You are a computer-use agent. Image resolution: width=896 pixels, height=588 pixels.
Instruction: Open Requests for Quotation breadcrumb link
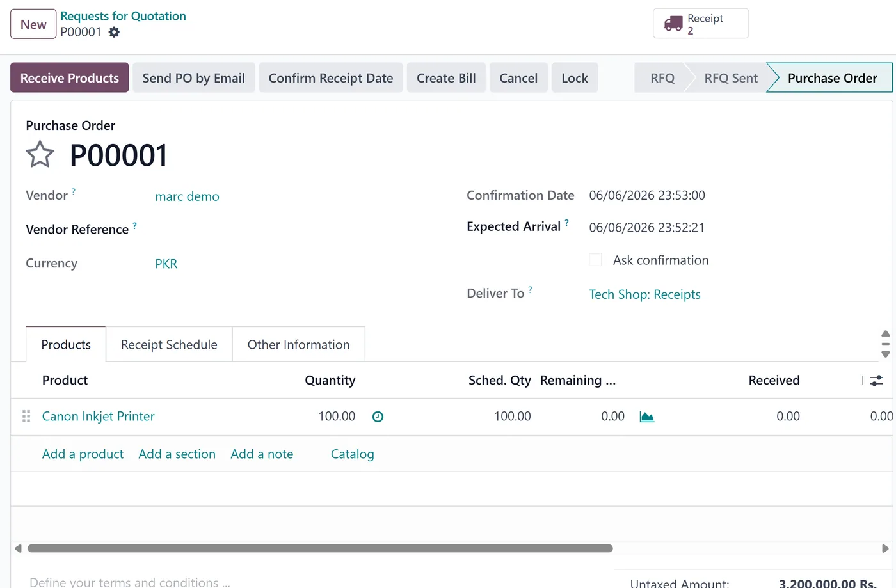click(123, 16)
